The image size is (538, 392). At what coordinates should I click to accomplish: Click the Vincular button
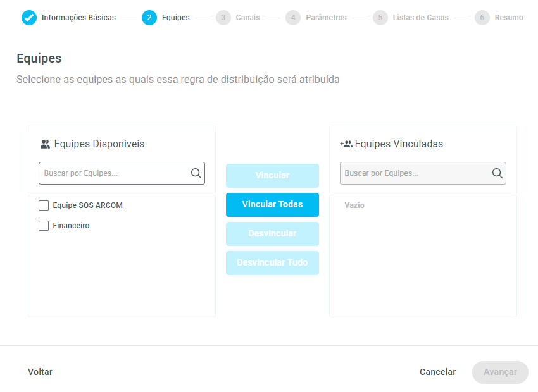click(x=272, y=176)
